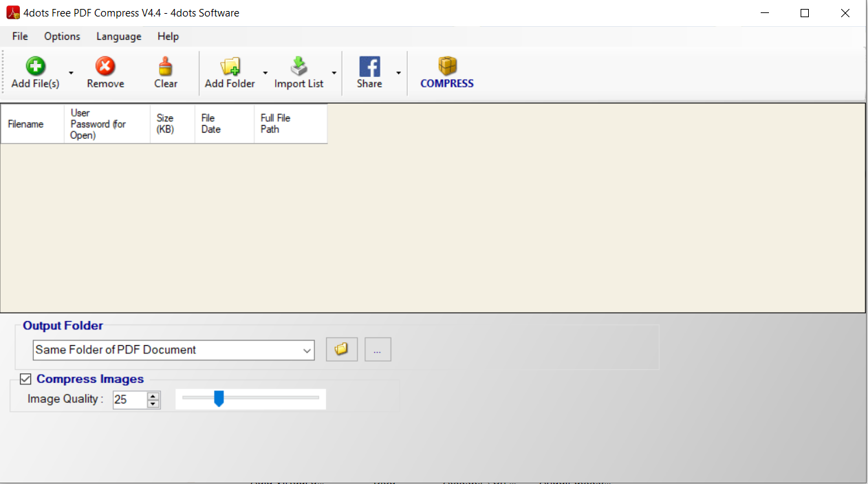The width and height of the screenshot is (868, 484).
Task: Uncheck the Compress Images checkbox
Action: pyautogui.click(x=25, y=379)
